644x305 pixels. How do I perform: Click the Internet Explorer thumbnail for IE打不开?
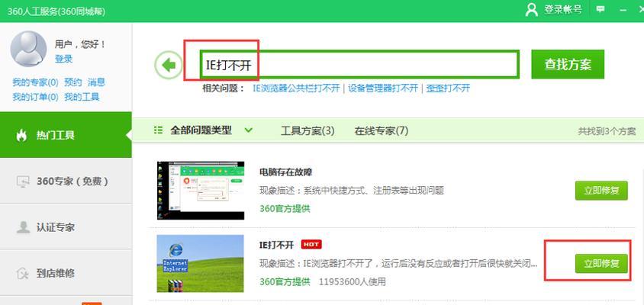click(x=201, y=264)
